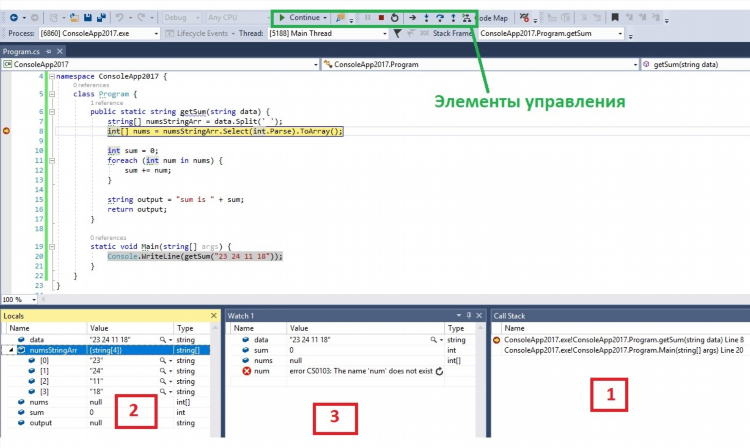Collapse the getSum method outline
This screenshot has width=750, height=448.
pyautogui.click(x=52, y=111)
